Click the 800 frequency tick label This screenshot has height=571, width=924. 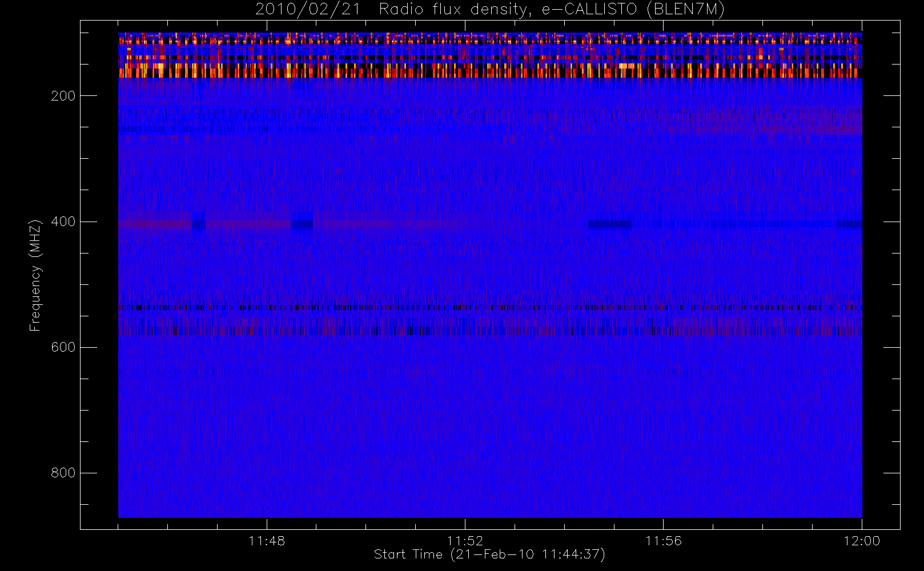(x=63, y=473)
